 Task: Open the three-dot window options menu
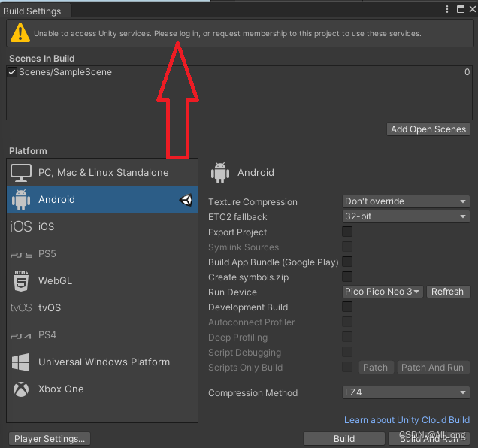coord(447,9)
